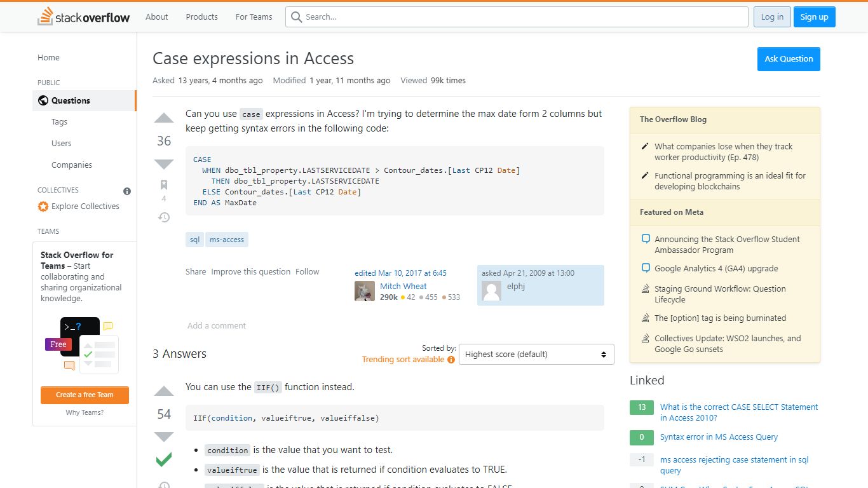Viewport: 868px width, 488px height.
Task: Click elphj's avatar image
Action: [x=492, y=291]
